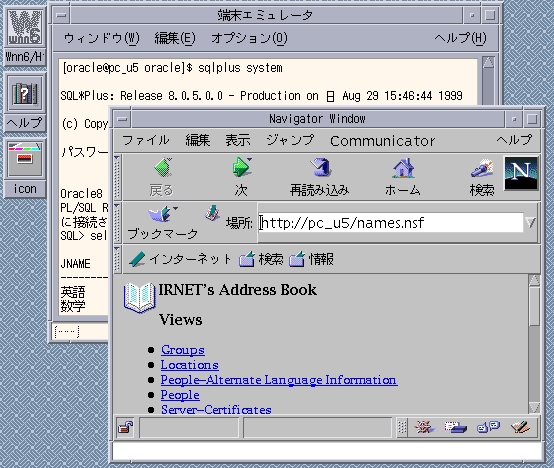Collapse the personal toolbar with its grip tab

click(117, 259)
